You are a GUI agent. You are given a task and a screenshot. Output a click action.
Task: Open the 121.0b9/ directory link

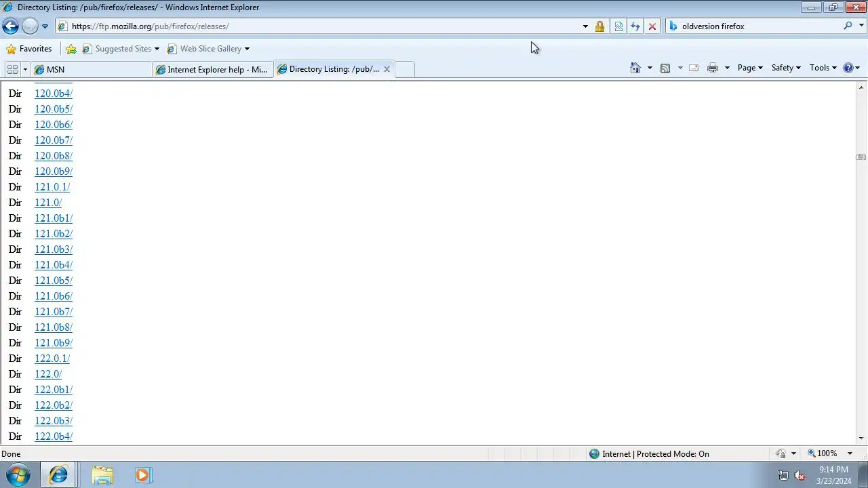54,343
